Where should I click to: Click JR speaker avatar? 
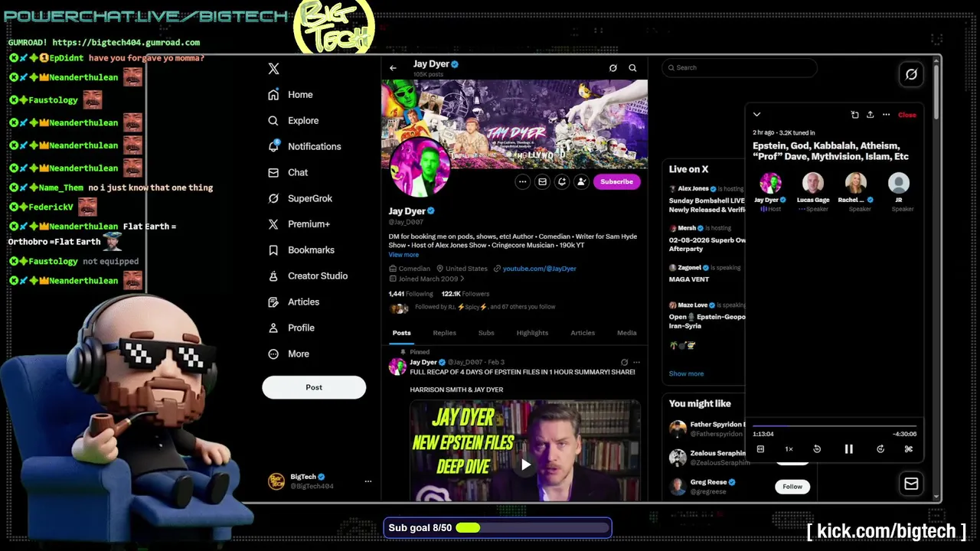point(899,183)
